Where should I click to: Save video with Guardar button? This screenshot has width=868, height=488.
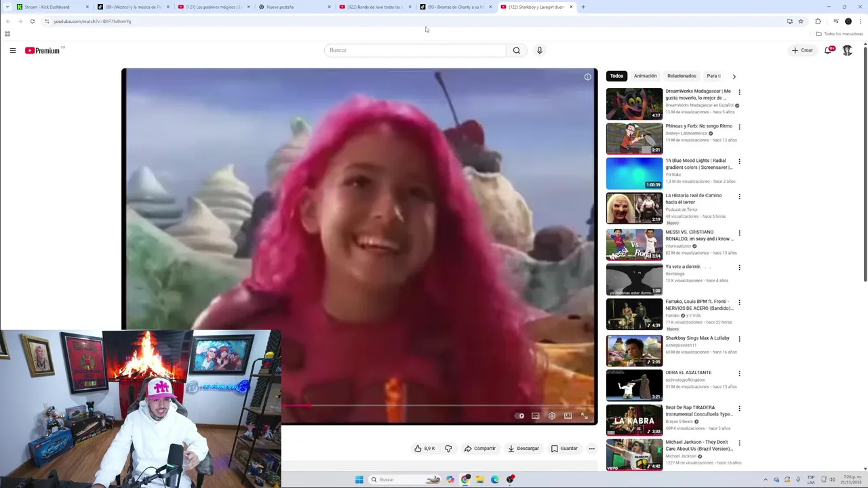[x=564, y=449]
